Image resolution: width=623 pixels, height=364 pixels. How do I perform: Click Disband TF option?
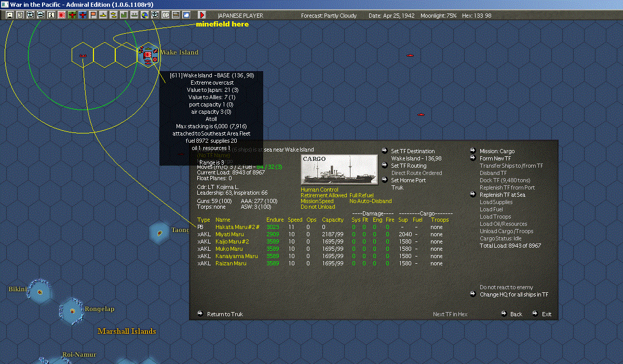point(493,173)
